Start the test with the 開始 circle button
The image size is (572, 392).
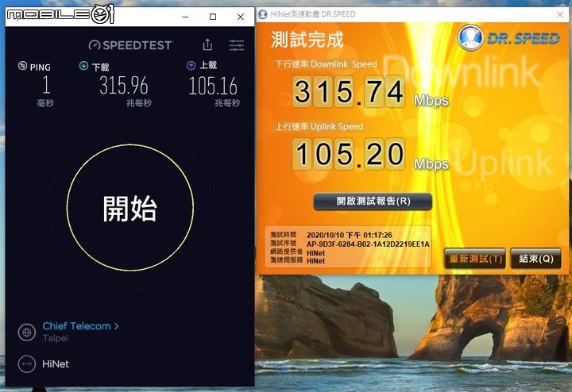point(130,207)
